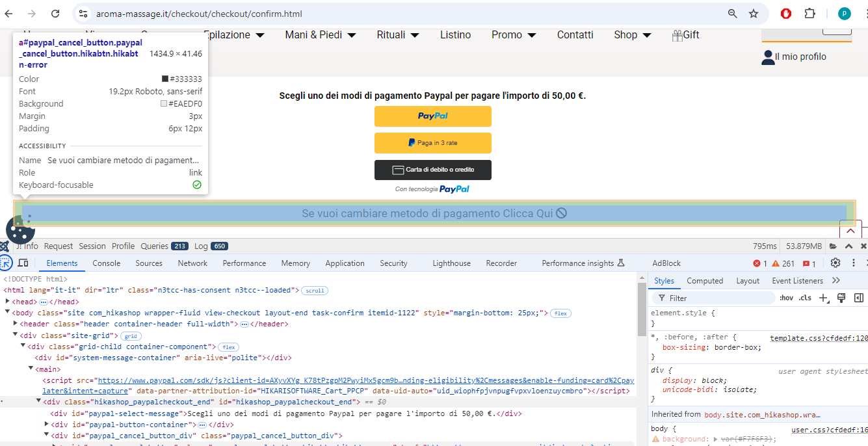The width and height of the screenshot is (868, 446).
Task: Open J! Info in debug bar
Action: pyautogui.click(x=27, y=246)
